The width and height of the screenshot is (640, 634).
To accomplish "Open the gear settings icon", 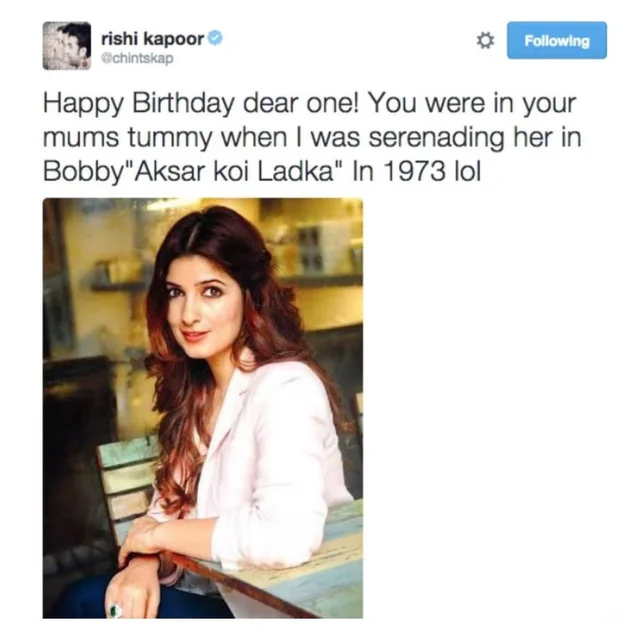I will [485, 41].
